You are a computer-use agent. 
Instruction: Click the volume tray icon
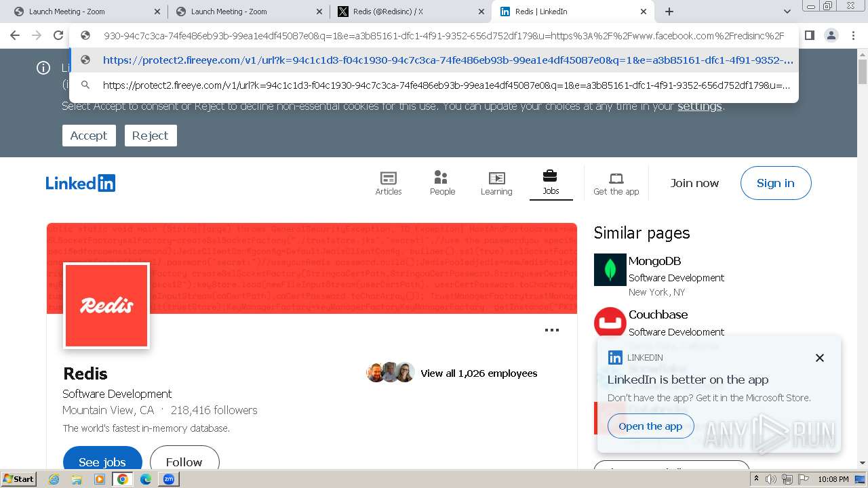[772, 479]
